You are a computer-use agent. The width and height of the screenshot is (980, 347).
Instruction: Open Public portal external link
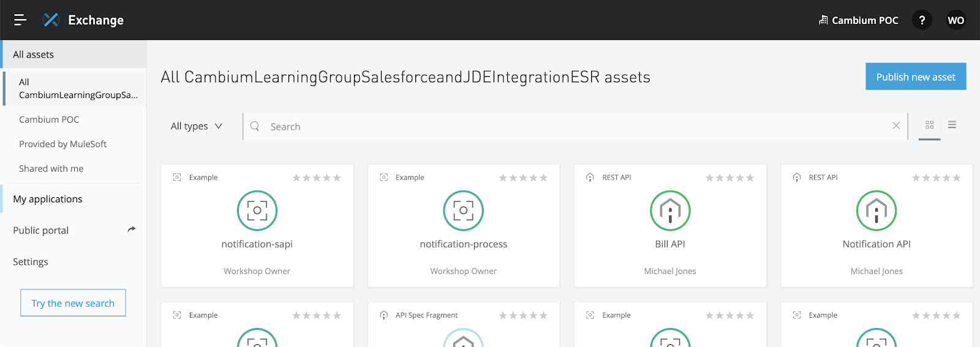click(131, 230)
